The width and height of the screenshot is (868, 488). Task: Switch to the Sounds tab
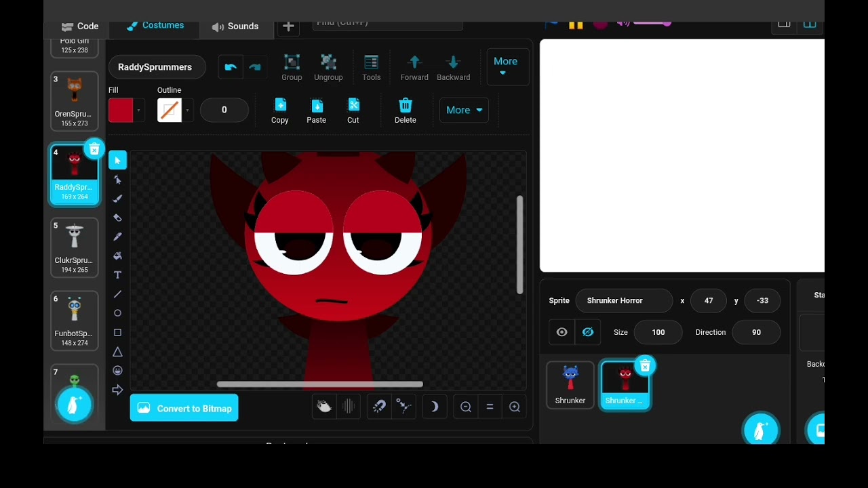pos(235,26)
